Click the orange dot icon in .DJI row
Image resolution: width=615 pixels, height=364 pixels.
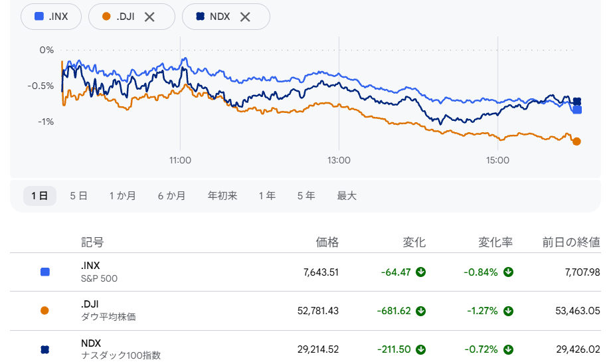[44, 311]
